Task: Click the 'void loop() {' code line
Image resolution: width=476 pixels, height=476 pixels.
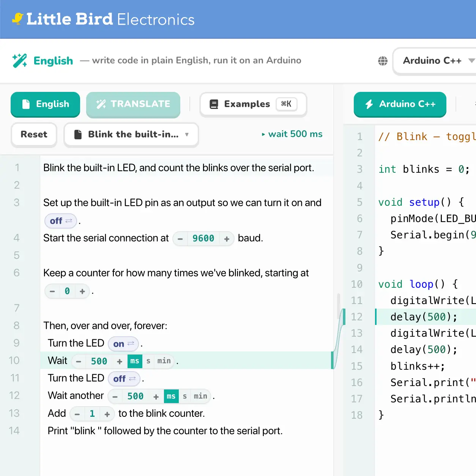Action: point(418,284)
